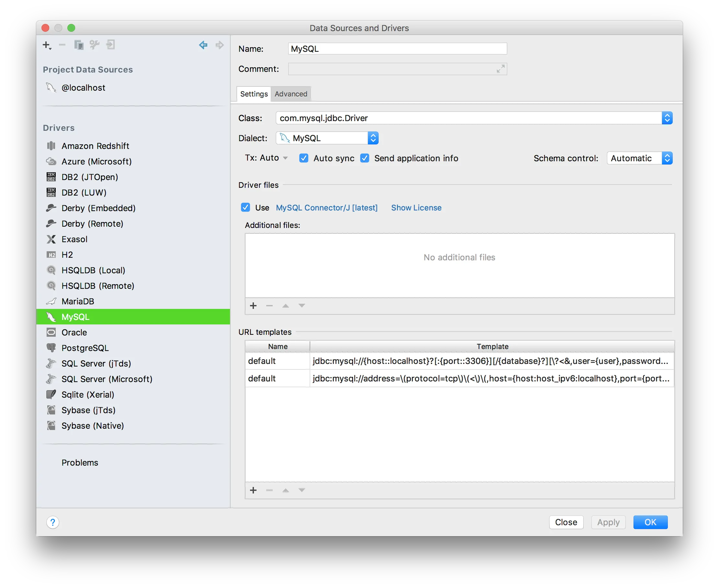Add an additional driver file
The width and height of the screenshot is (719, 588).
pyautogui.click(x=253, y=306)
